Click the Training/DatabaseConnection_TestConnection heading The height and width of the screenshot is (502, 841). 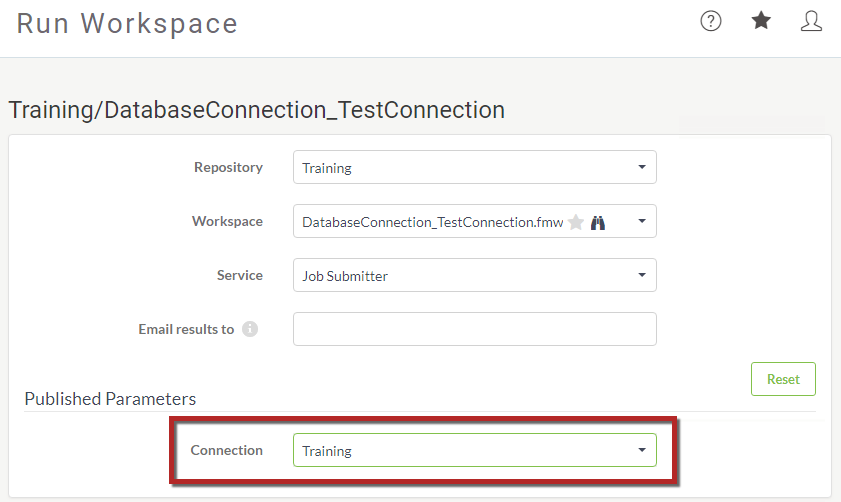point(257,110)
